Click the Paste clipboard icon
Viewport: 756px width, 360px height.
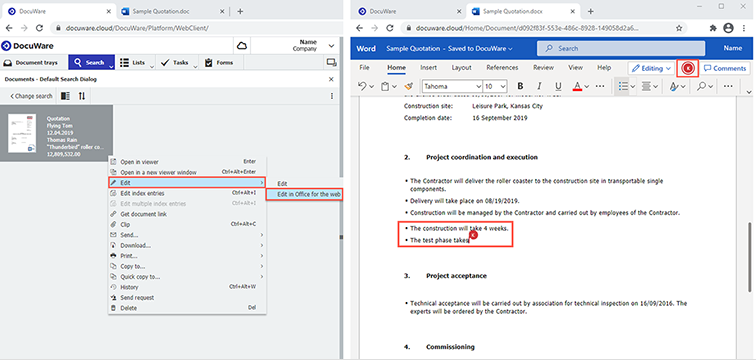coord(385,87)
